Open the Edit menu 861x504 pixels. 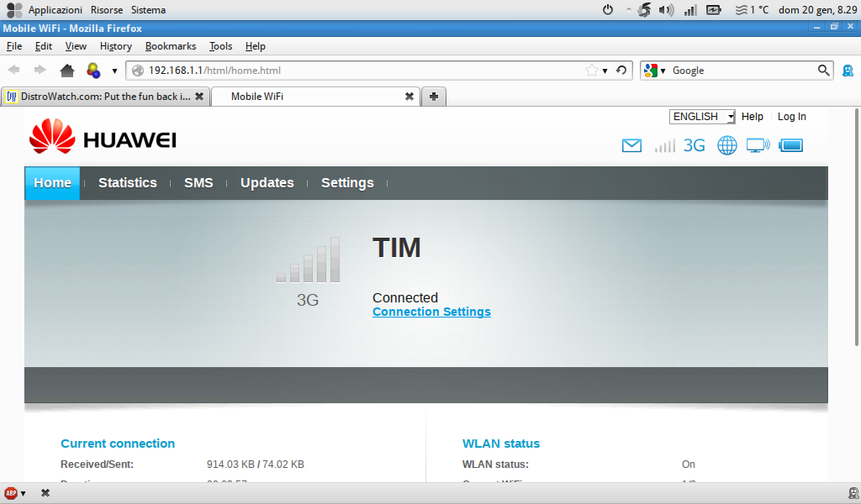[44, 46]
